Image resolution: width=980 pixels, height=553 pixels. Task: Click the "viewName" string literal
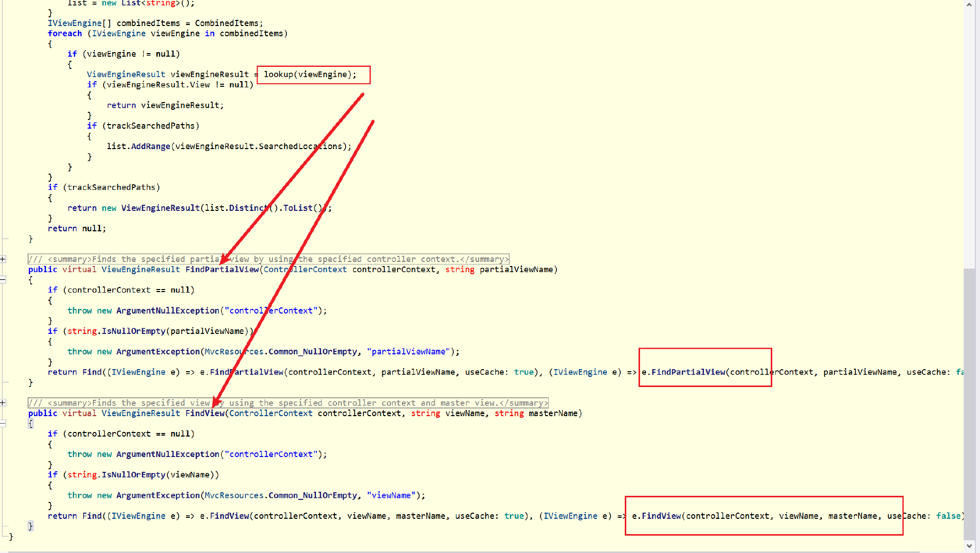click(x=391, y=496)
